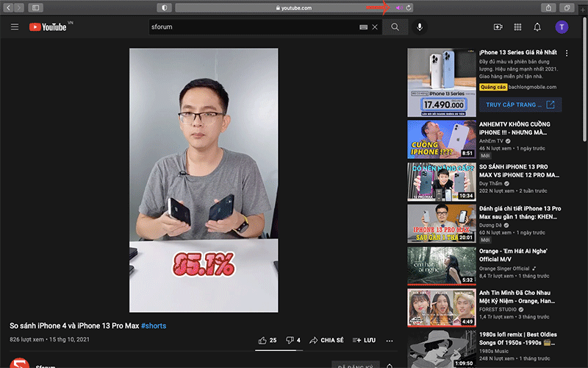
Task: Open Orange Singer Official channel name
Action: click(504, 269)
